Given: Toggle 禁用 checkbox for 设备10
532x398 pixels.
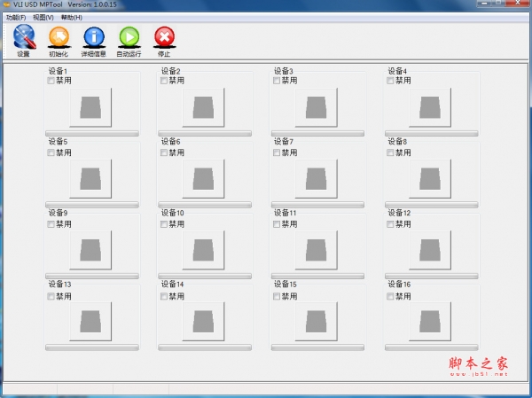Looking at the screenshot, I should point(164,224).
